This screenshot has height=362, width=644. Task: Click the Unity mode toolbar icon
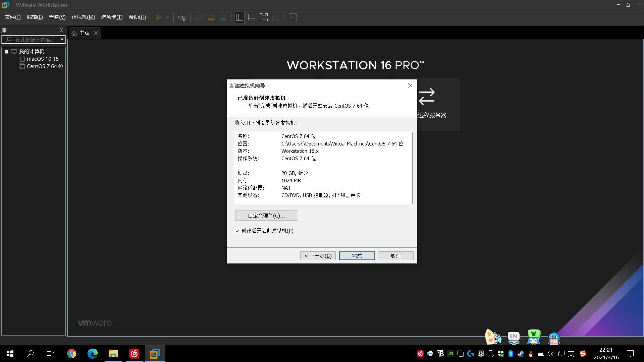[276, 17]
